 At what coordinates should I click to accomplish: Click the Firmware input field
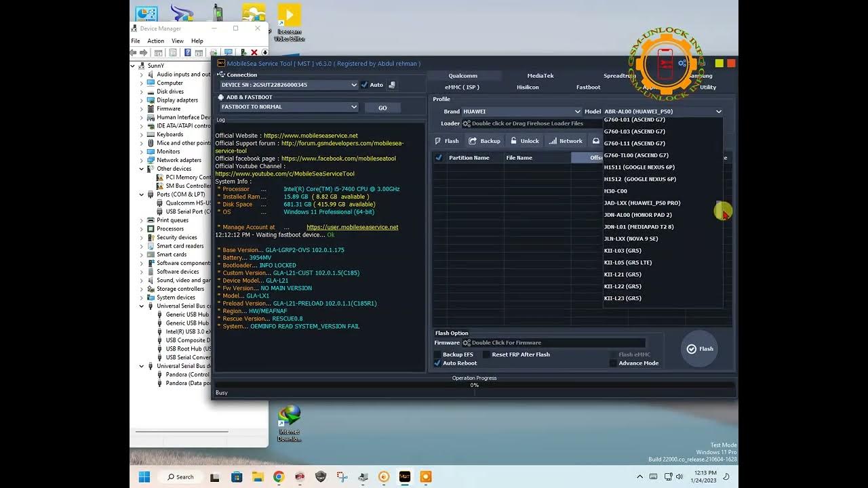pyautogui.click(x=553, y=343)
